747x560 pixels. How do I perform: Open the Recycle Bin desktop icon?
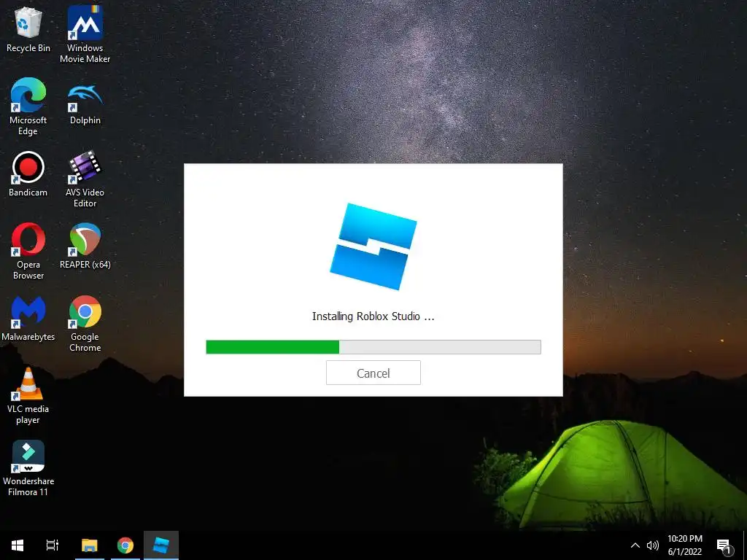28,29
